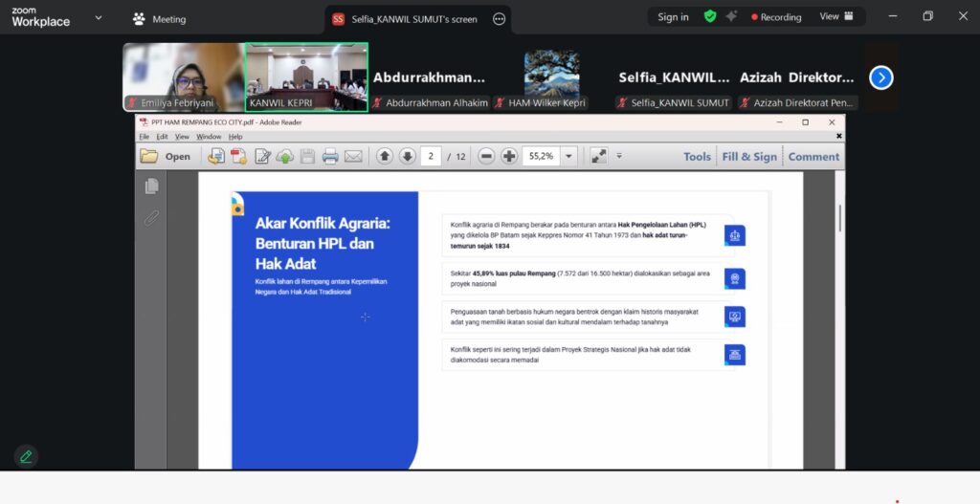Click the Meeting tab in Zoom
The width and height of the screenshot is (980, 504).
tap(160, 19)
